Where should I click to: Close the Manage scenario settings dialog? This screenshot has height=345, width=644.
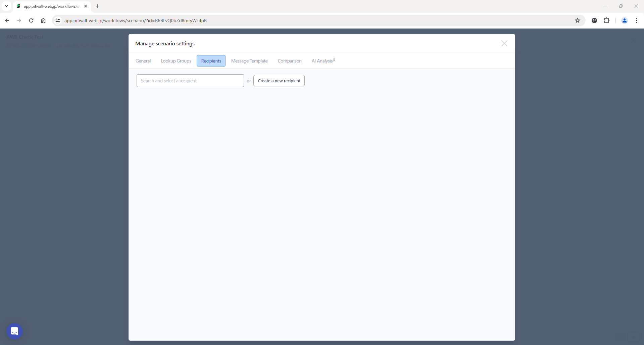504,43
